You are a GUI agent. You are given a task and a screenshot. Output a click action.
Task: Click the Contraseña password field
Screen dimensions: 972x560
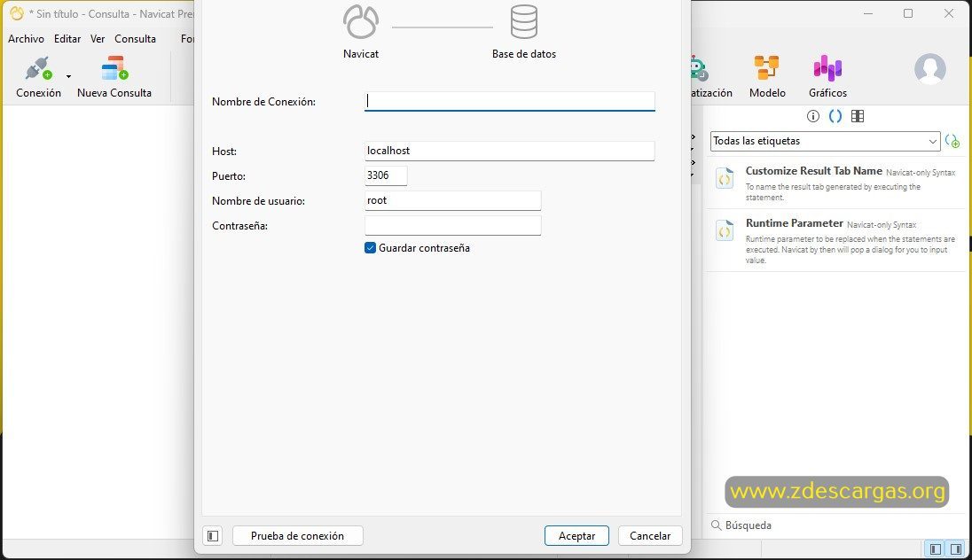click(x=452, y=225)
